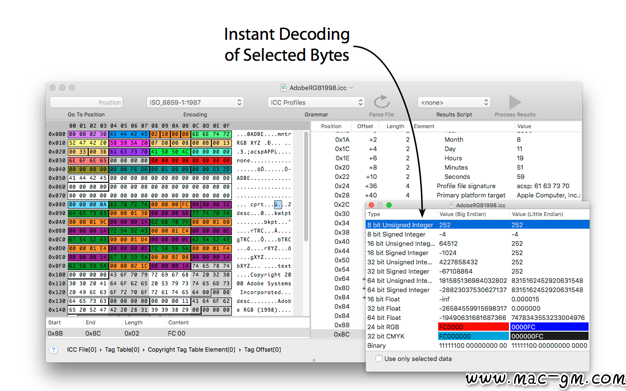Click the help question mark icon
626x391 pixels.
[x=53, y=350]
